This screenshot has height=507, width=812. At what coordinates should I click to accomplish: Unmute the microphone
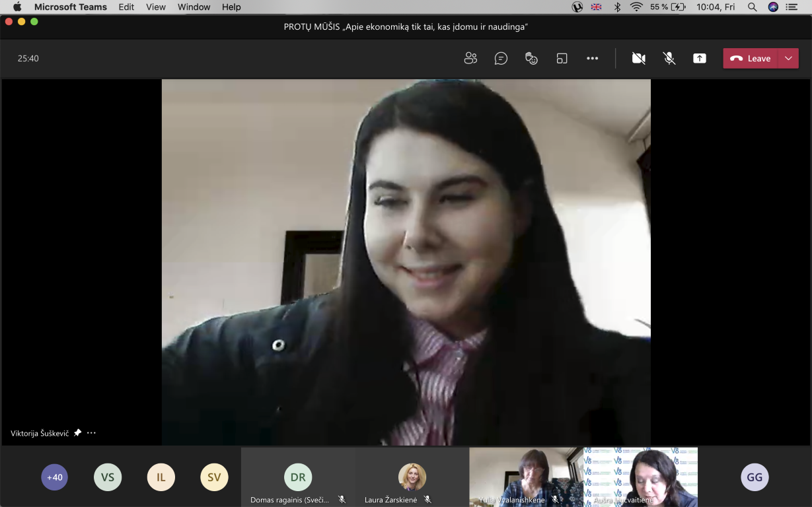(x=669, y=58)
